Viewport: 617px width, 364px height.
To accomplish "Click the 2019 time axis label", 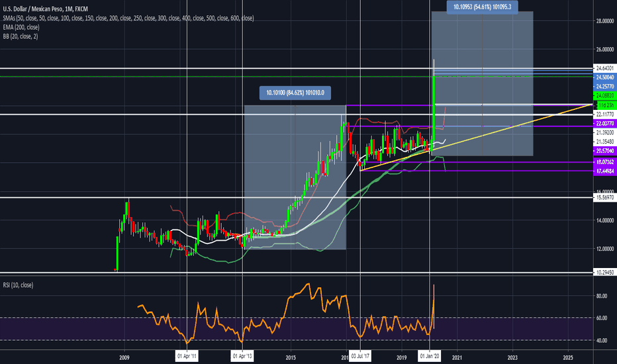I will pyautogui.click(x=402, y=357).
